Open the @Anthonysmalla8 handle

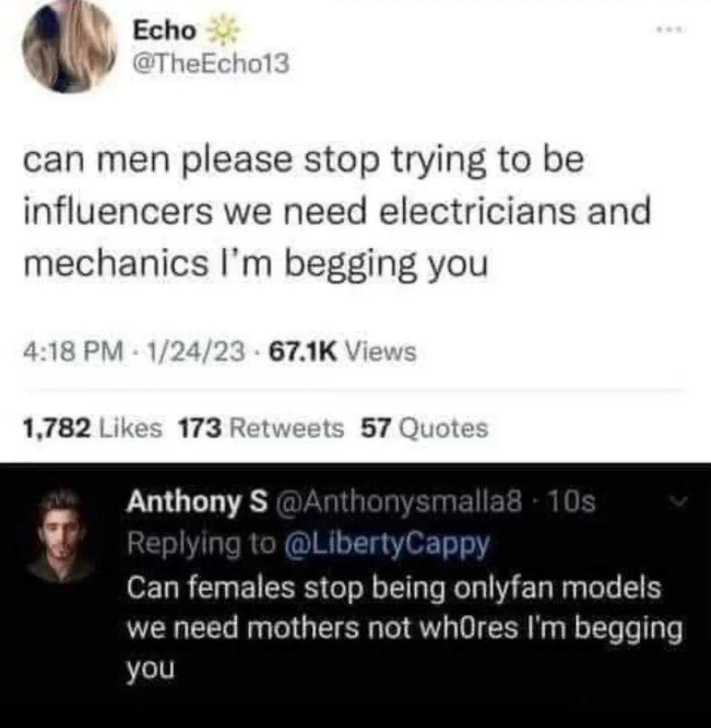pos(400,502)
